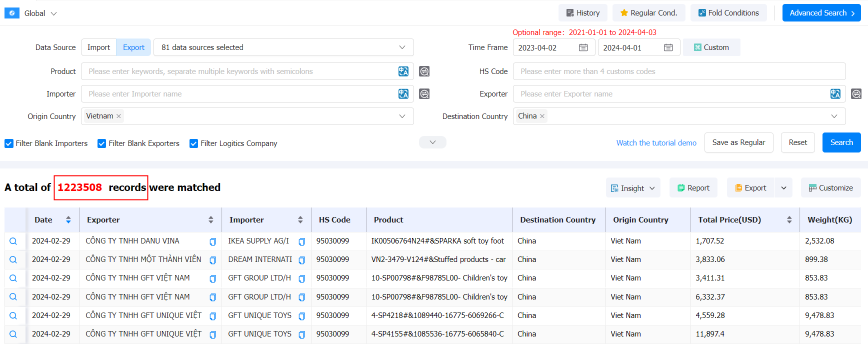Image resolution: width=868 pixels, height=344 pixels.
Task: Click magnifier icon on the DANU VINA row
Action: [13, 241]
